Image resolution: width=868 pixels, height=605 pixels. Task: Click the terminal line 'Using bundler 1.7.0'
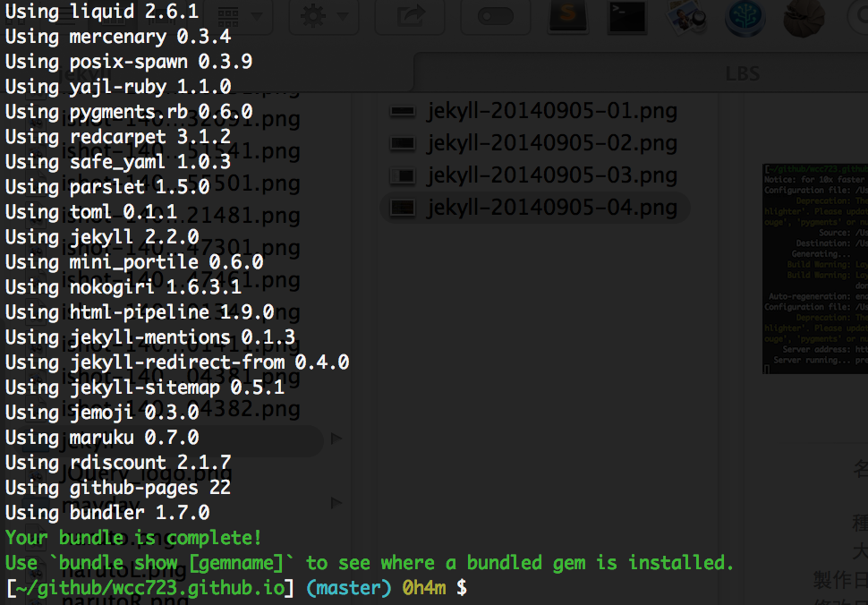pyautogui.click(x=107, y=512)
